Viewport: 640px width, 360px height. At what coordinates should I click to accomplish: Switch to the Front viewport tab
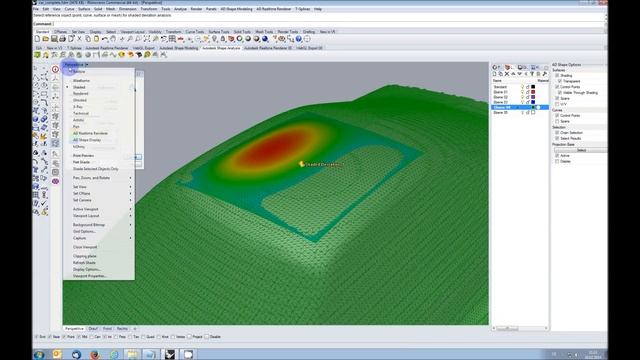point(107,329)
